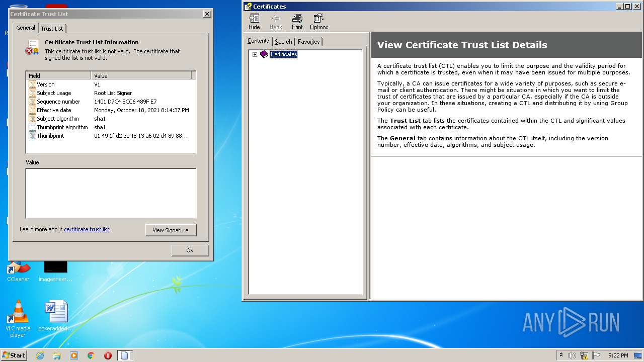Confirm the dialog with OK

(190, 250)
